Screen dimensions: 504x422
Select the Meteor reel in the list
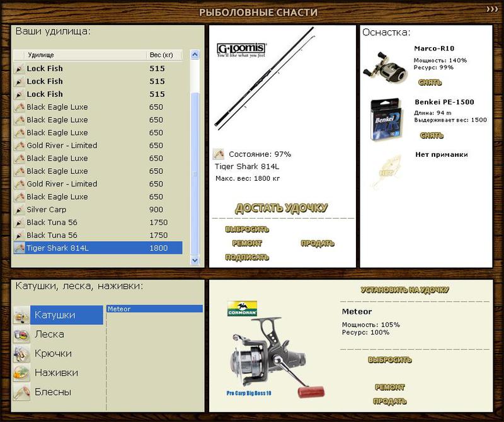(154, 309)
